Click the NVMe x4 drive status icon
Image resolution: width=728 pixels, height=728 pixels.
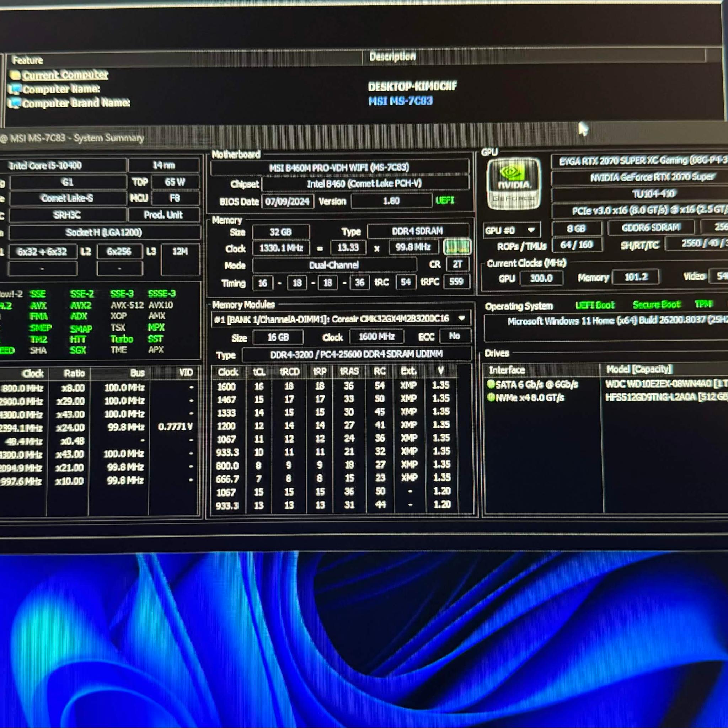coord(490,397)
